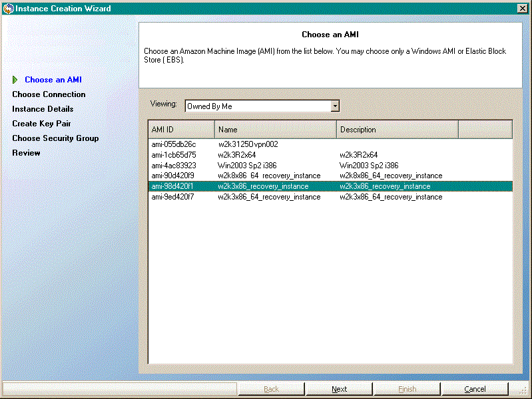Select the Instance Details step

pos(43,109)
